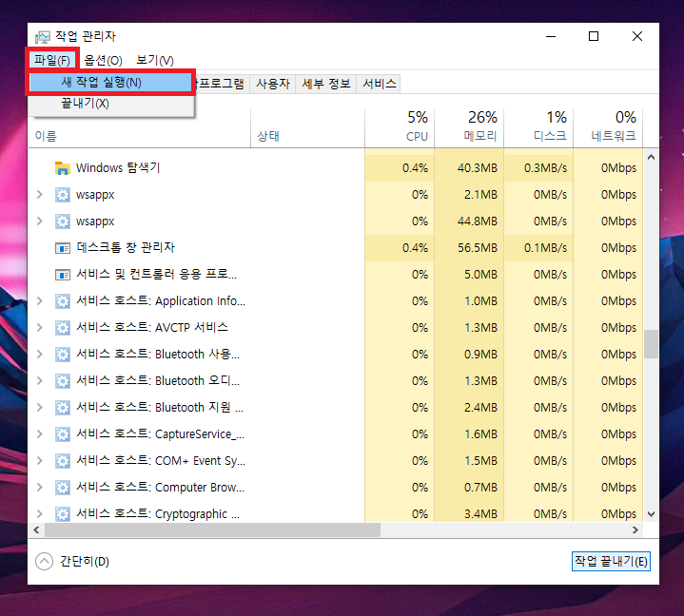Switch to the 서비스 tab
Viewport: 684px width, 616px height.
379,84
